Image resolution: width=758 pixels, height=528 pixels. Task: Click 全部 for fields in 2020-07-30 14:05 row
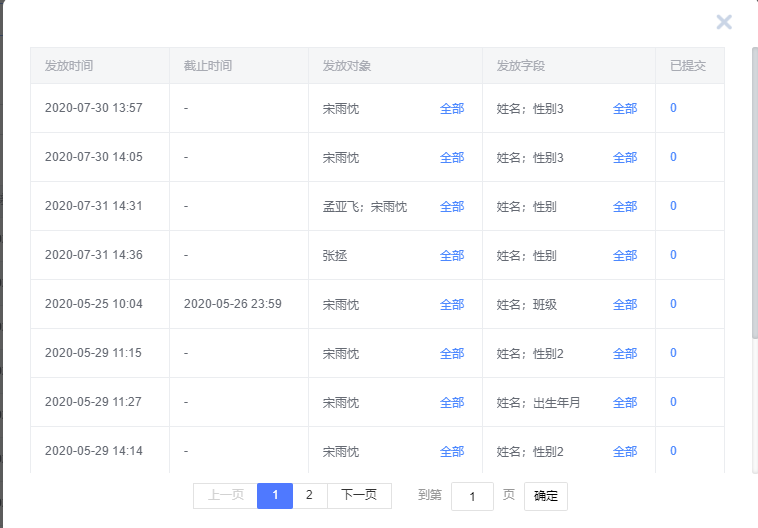click(625, 157)
